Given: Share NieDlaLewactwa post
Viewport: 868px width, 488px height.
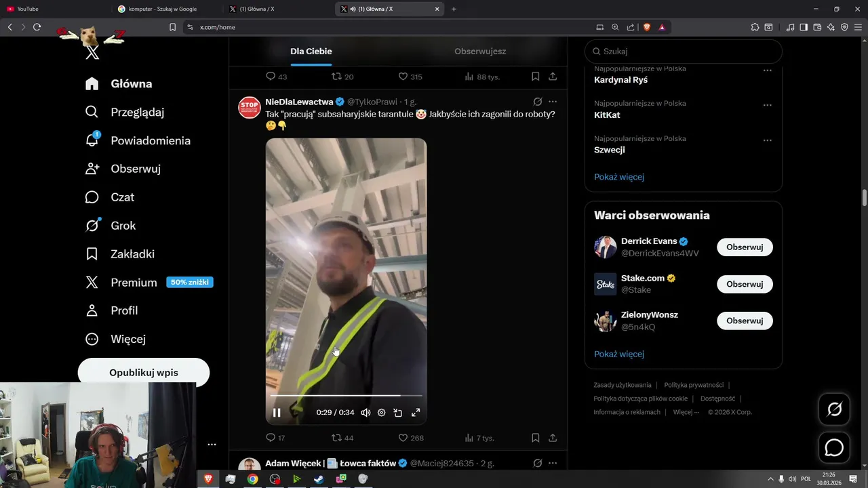Looking at the screenshot, I should click(553, 438).
